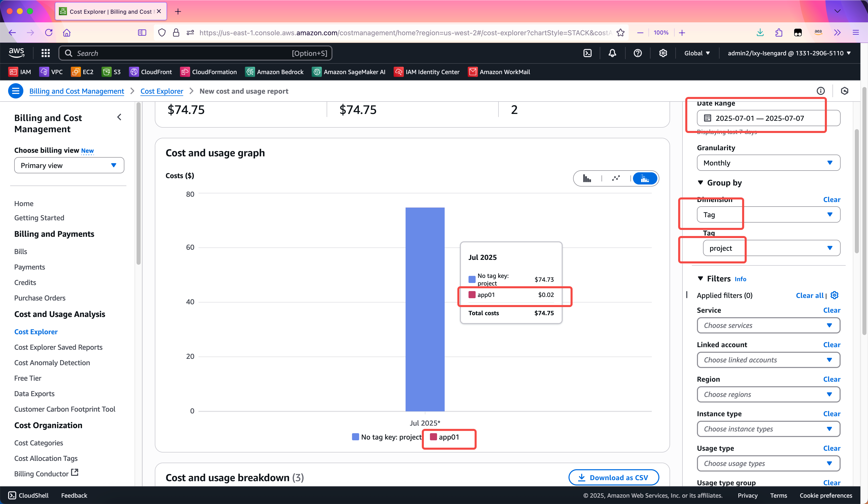Switch chart to line style
Viewport: 868px width, 504px height.
coord(616,178)
